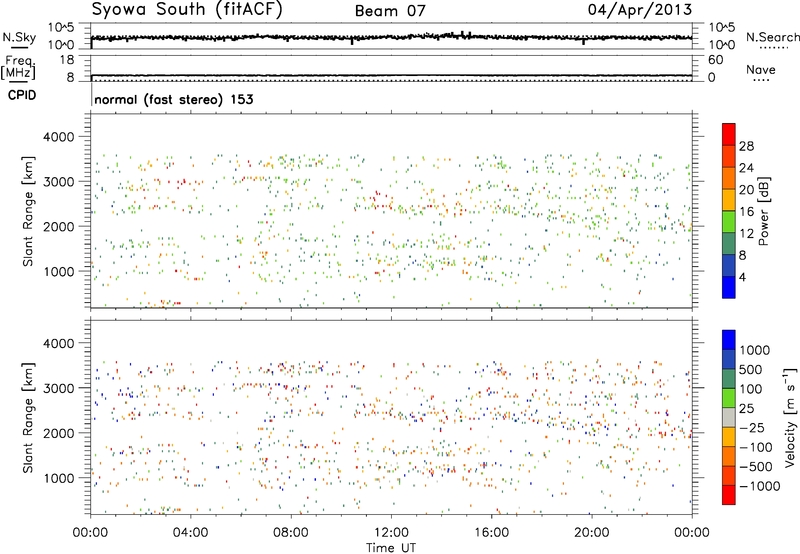This screenshot has width=800, height=554.
Task: Click the power panel 'Slant Range [km]' label
Action: (x=28, y=211)
